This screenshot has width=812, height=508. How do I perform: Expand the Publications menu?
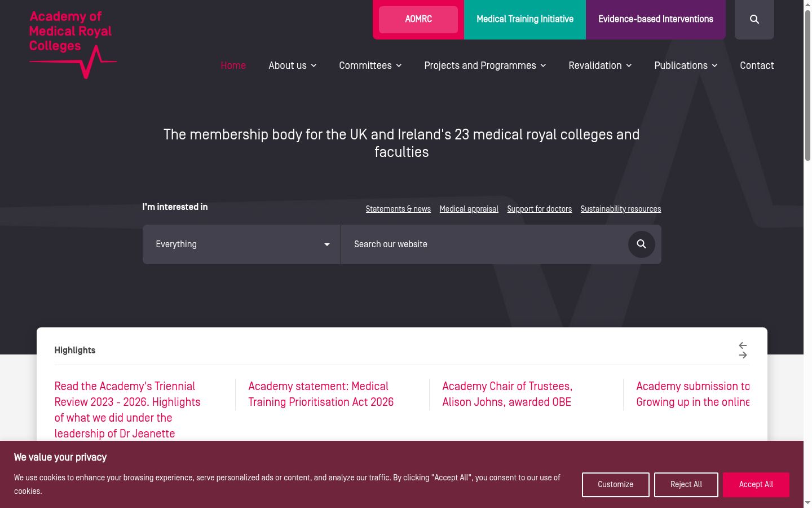pos(686,65)
